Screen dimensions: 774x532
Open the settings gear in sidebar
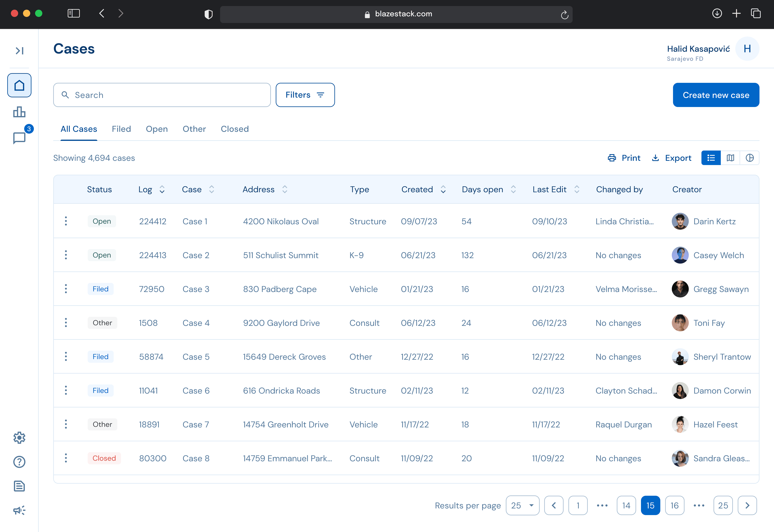tap(19, 438)
